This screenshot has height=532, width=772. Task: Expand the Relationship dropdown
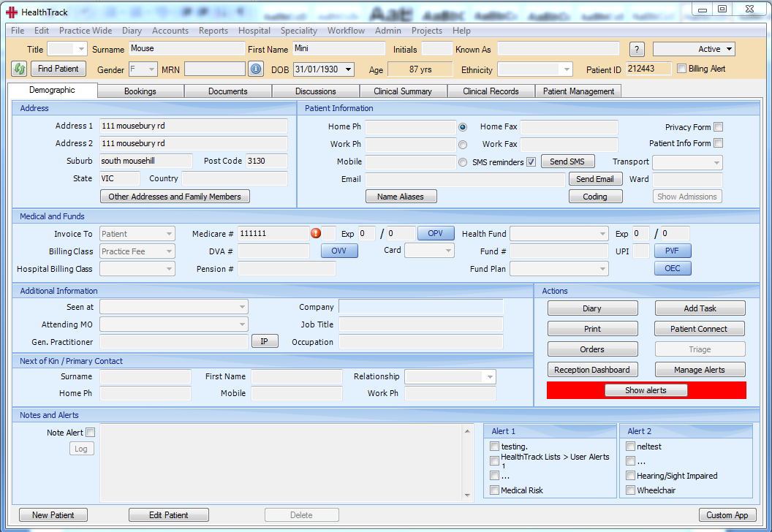[490, 377]
